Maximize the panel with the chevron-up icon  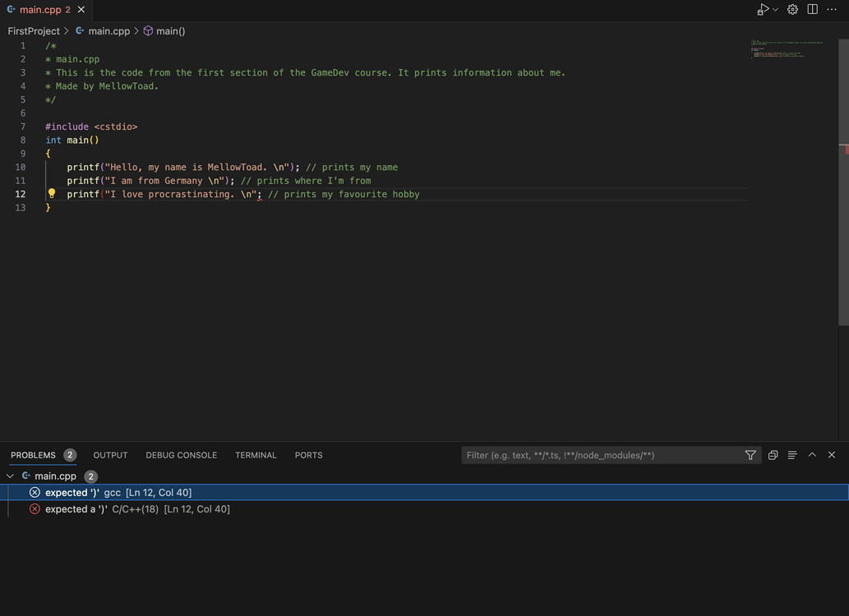pyautogui.click(x=812, y=455)
